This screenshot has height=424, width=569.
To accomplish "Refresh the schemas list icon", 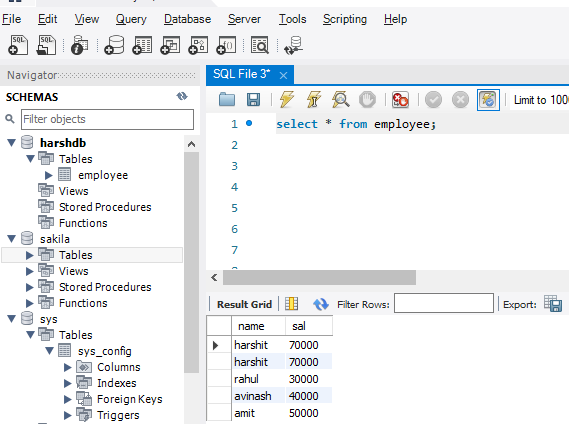I will (182, 96).
